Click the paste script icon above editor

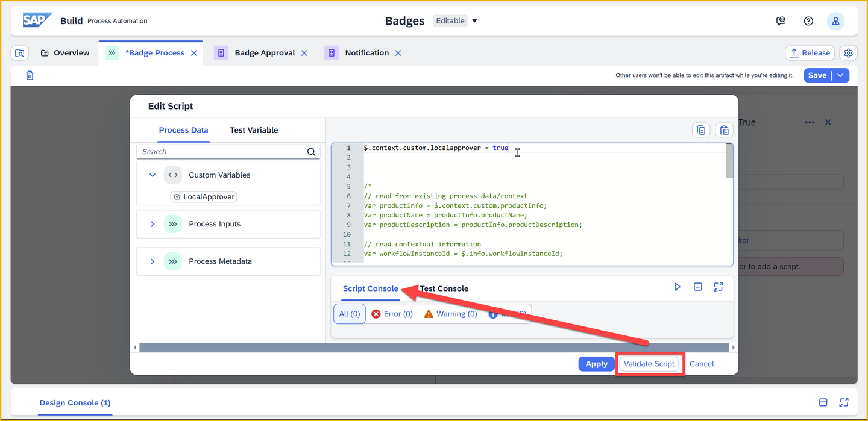pos(724,130)
